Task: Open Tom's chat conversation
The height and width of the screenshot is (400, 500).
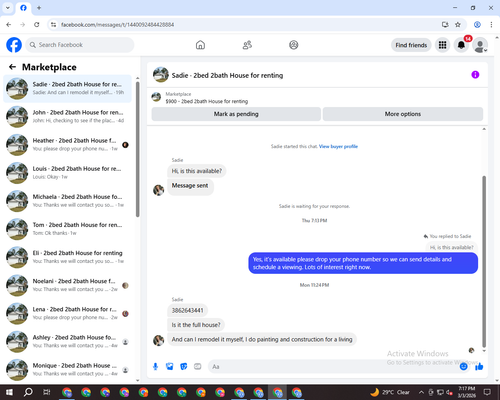Action: click(67, 229)
